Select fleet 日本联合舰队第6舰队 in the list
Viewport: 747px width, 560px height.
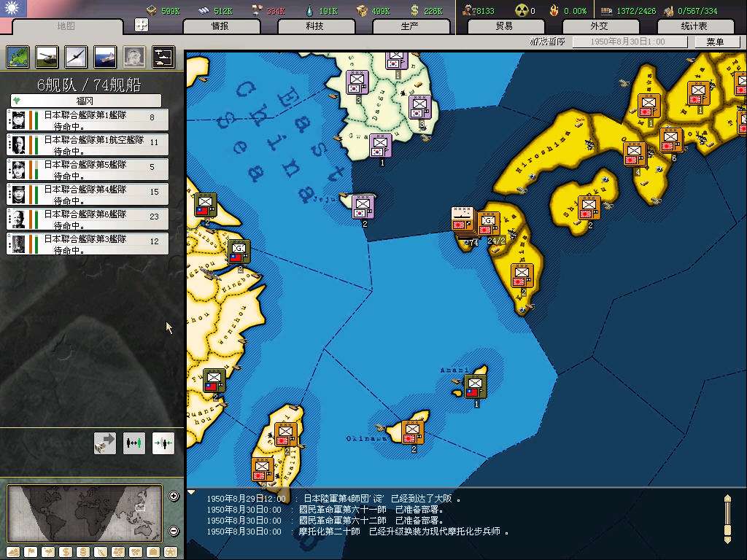[x=88, y=219]
